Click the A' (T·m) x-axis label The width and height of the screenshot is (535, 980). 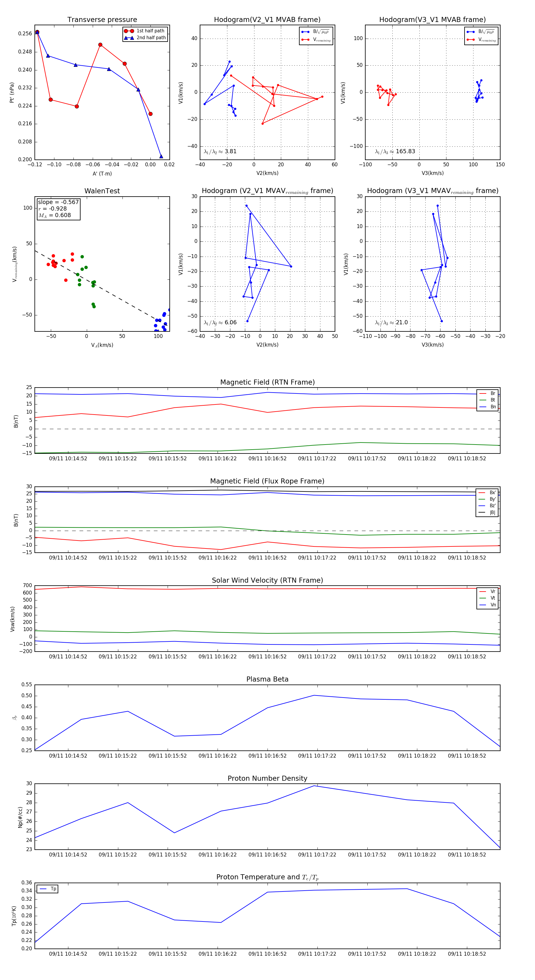pos(102,174)
